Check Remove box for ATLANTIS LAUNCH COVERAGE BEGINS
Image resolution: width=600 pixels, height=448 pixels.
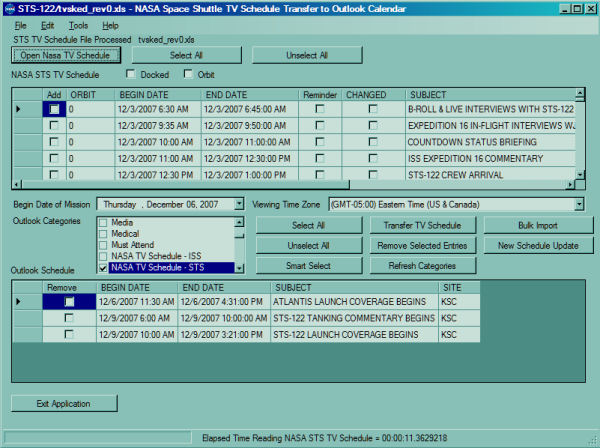coord(69,302)
